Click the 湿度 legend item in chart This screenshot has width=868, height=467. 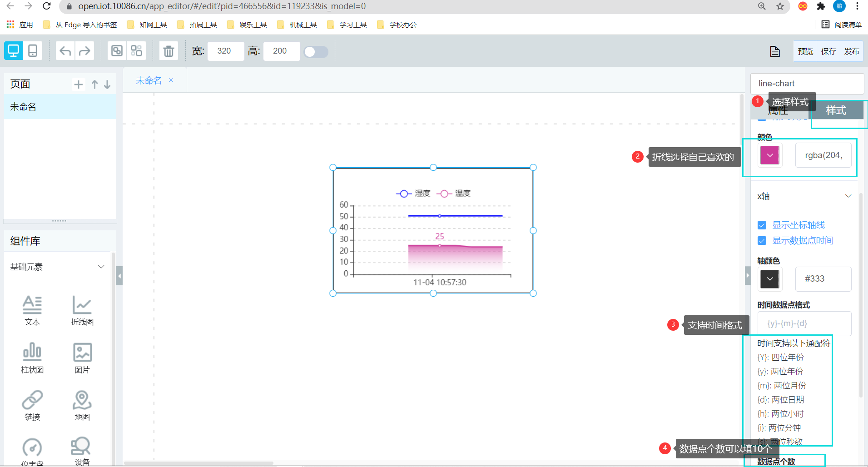[413, 194]
